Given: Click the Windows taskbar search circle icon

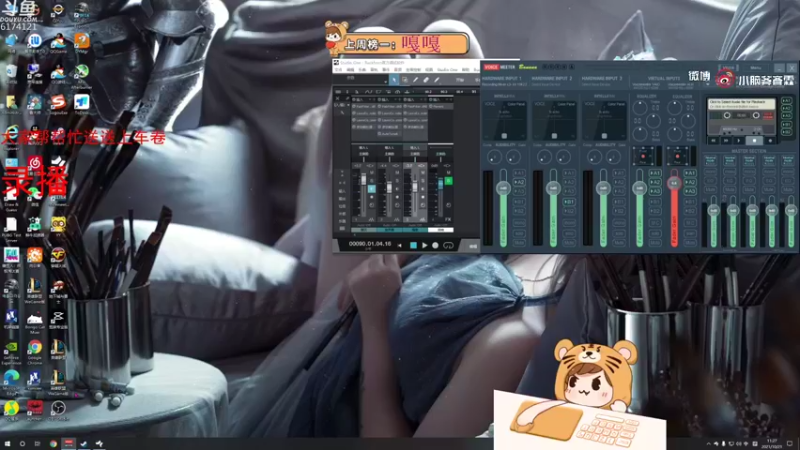Looking at the screenshot, I should click(22, 444).
